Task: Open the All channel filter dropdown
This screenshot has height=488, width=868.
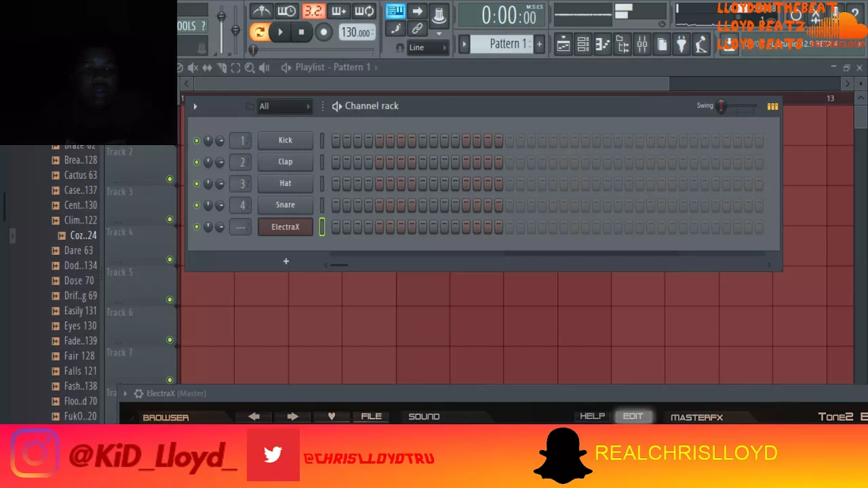Action: click(x=284, y=106)
